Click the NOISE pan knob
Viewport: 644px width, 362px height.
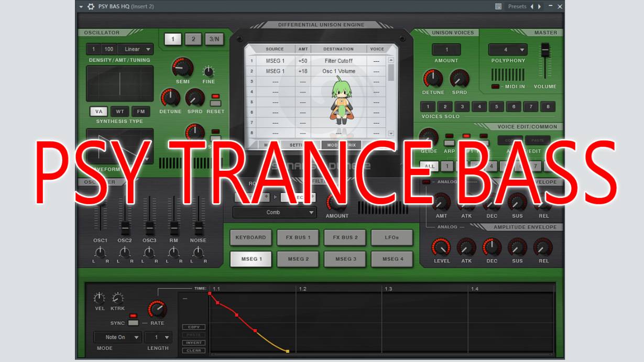[x=199, y=253]
